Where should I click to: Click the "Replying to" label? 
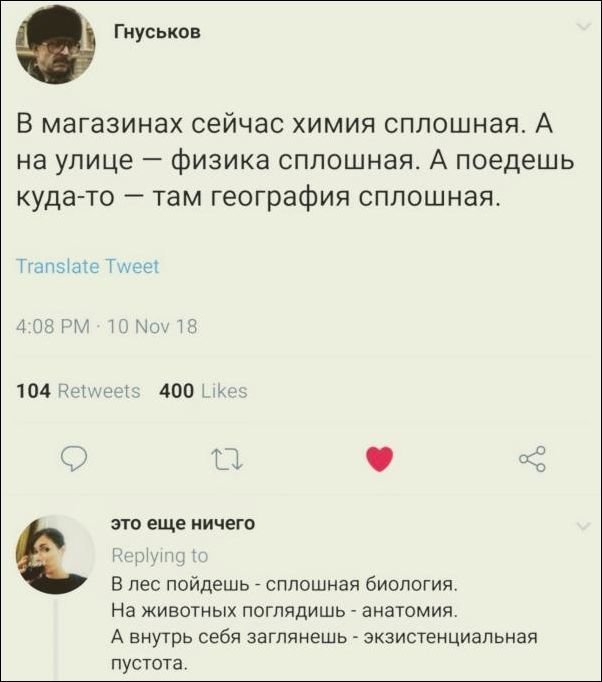click(159, 555)
